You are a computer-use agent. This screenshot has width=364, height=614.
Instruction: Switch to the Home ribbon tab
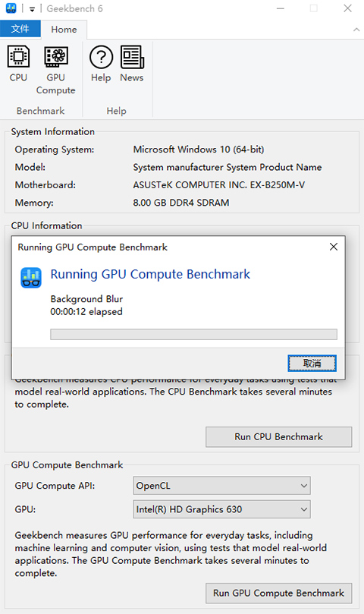(64, 30)
